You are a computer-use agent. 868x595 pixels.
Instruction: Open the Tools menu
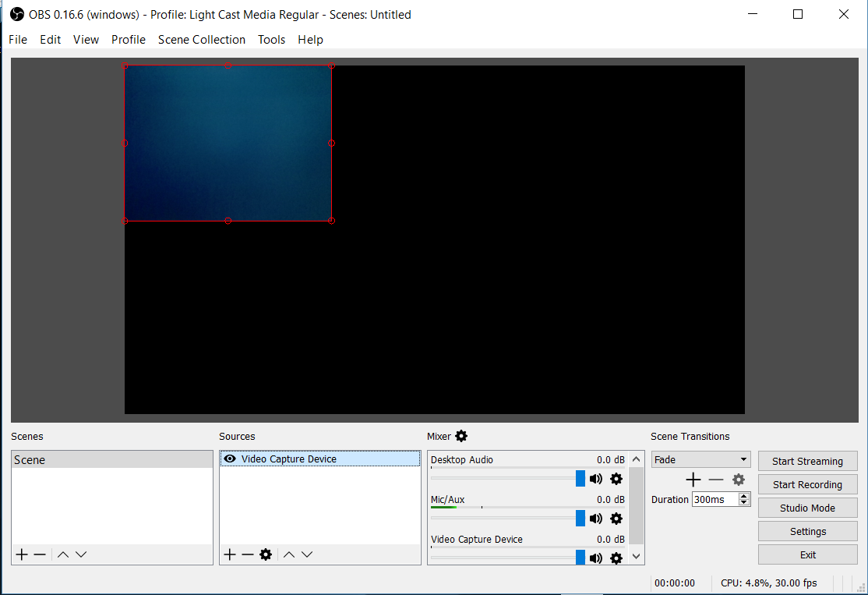tap(271, 40)
